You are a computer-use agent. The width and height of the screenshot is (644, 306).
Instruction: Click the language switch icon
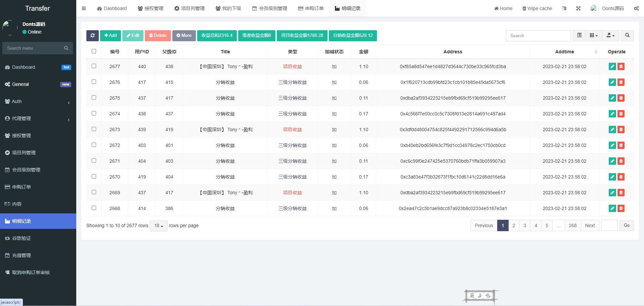pyautogui.click(x=564, y=8)
